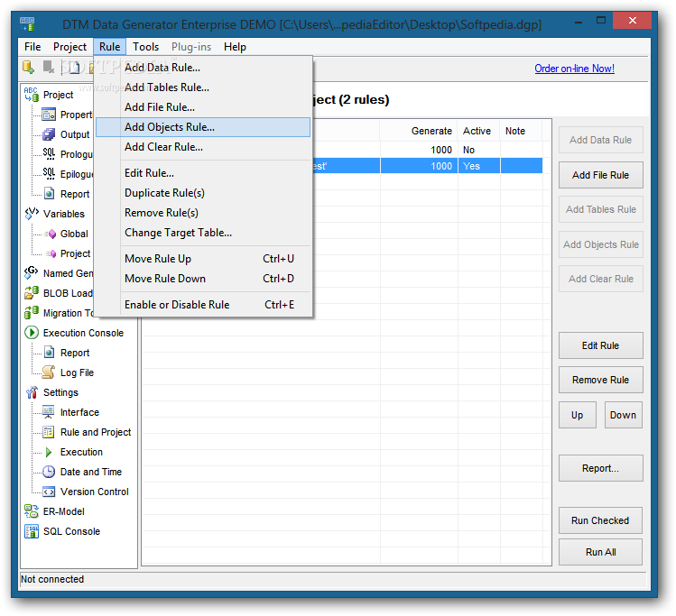Screen dimensions: 676x616
Task: Click the Up button
Action: click(x=578, y=415)
